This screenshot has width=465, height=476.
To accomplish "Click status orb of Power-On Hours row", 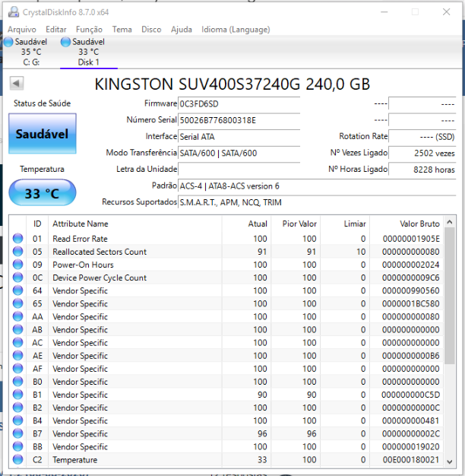I will 18,265.
